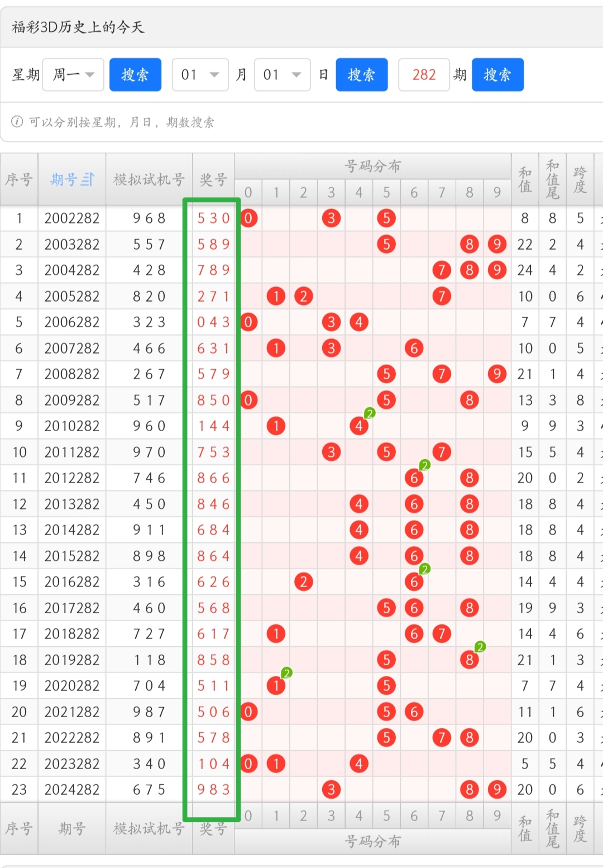Click winning number 789 in row 3
The height and width of the screenshot is (868, 603).
(213, 270)
